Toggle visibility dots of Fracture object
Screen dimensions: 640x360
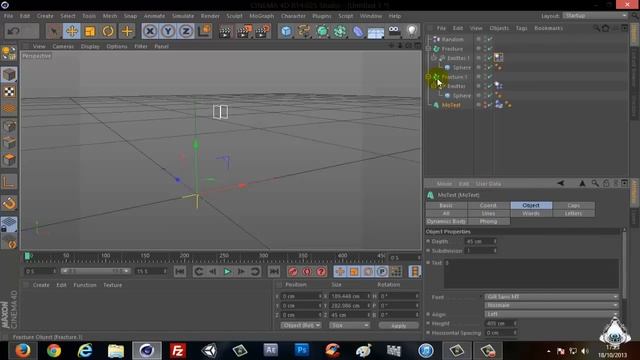484,49
